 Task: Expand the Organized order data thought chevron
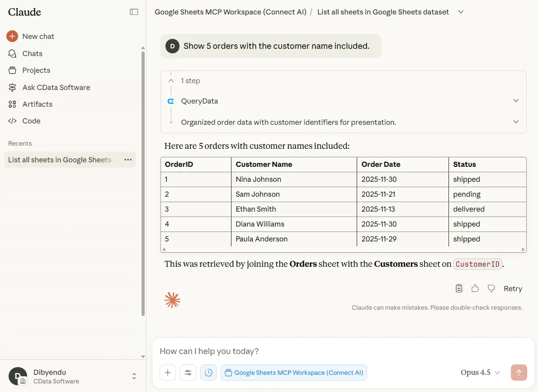click(x=516, y=122)
